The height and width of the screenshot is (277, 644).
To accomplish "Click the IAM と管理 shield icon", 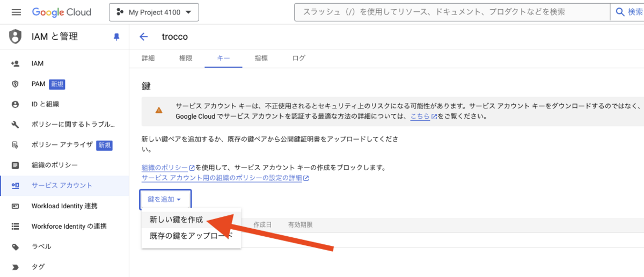I will click(x=16, y=37).
